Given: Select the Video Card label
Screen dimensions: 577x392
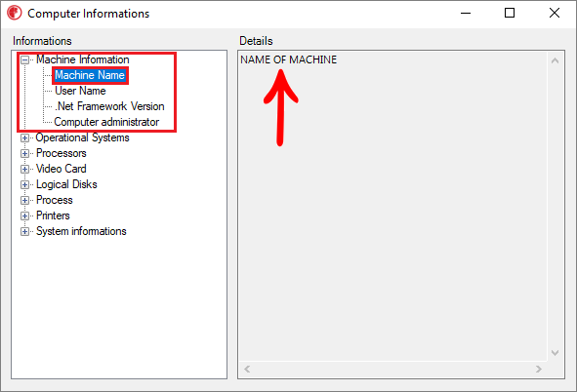Looking at the screenshot, I should click(62, 169).
